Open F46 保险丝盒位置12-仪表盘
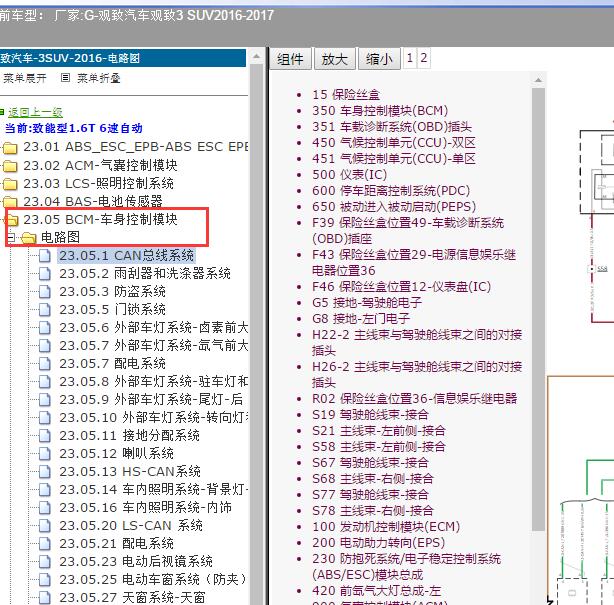 coord(401,287)
